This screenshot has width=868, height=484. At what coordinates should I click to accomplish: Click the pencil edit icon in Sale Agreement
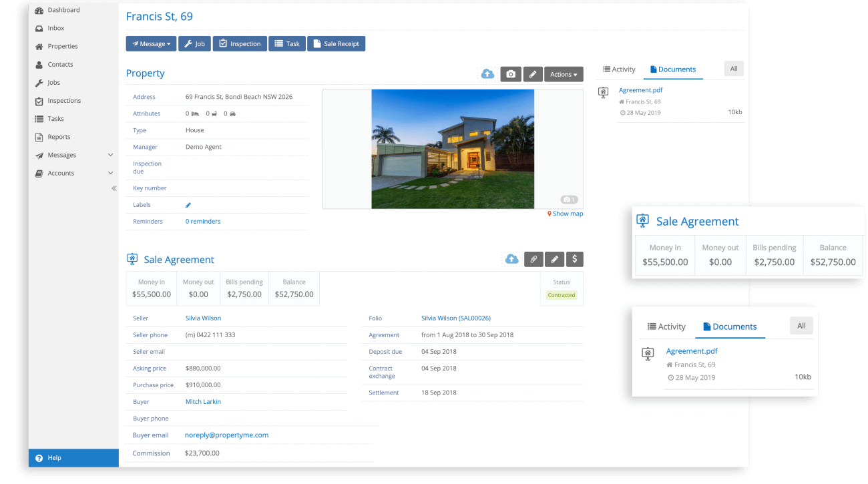[554, 259]
